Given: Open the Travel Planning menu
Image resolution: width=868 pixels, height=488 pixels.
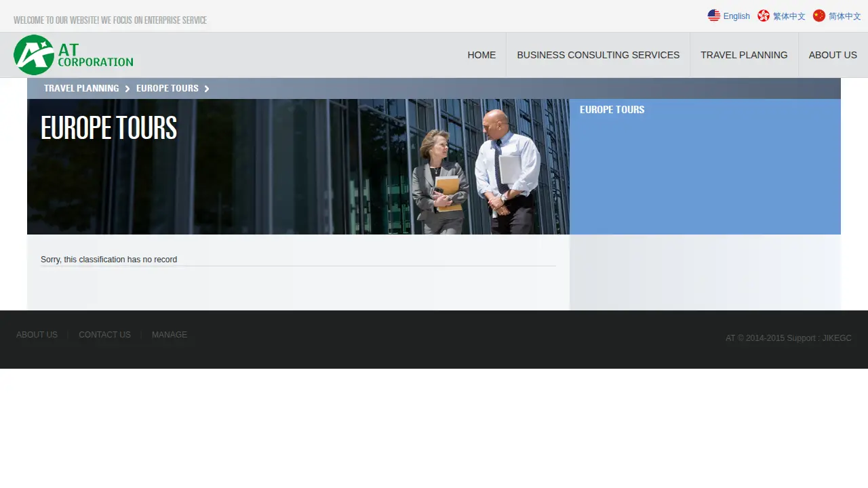Looking at the screenshot, I should 744,55.
